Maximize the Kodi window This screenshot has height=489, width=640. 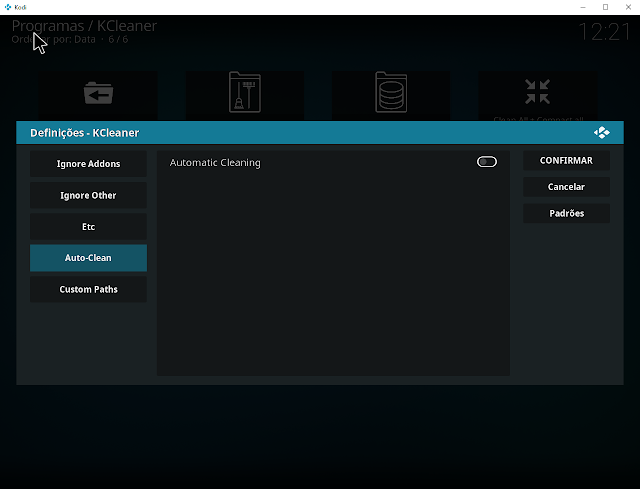pyautogui.click(x=606, y=7)
